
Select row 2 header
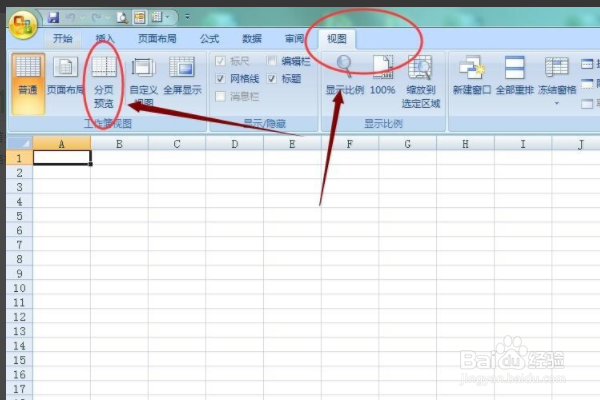[20, 173]
